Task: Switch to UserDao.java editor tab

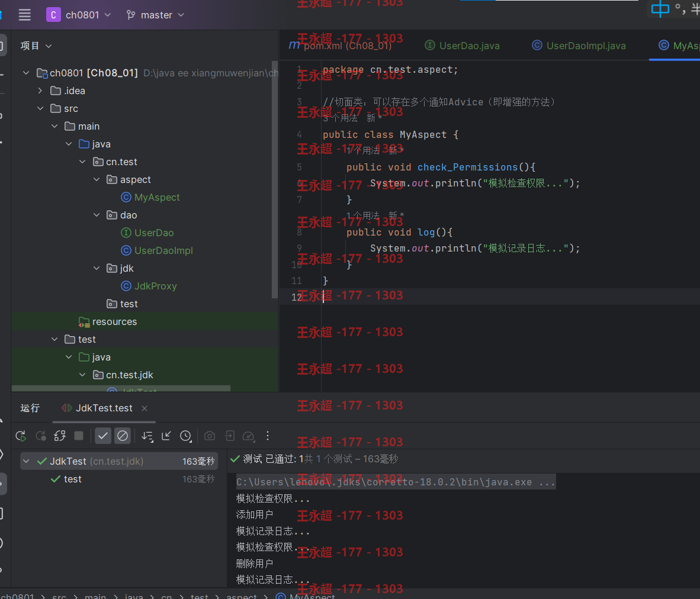Action: 462,46
